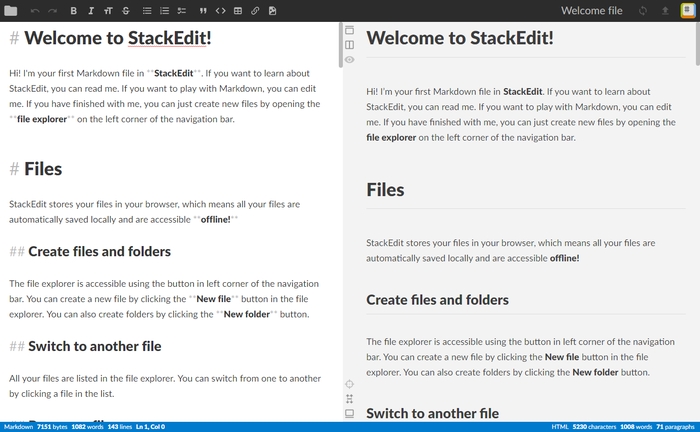Toggle the side preview pane

(350, 45)
